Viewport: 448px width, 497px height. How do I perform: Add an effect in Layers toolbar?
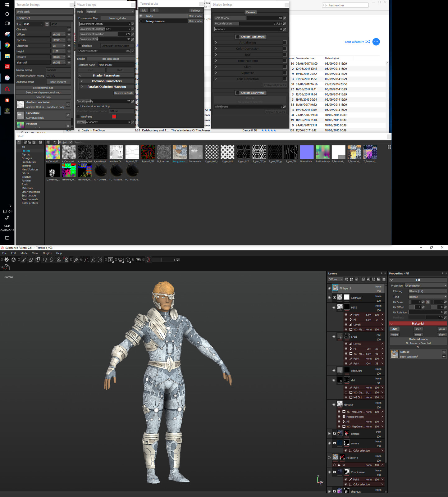(346, 279)
